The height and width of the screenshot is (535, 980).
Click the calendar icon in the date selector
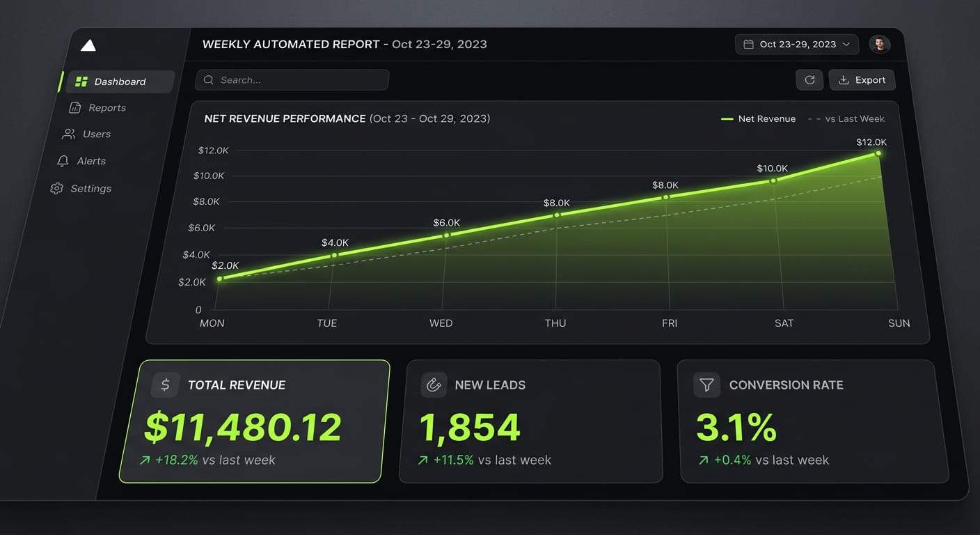point(749,44)
